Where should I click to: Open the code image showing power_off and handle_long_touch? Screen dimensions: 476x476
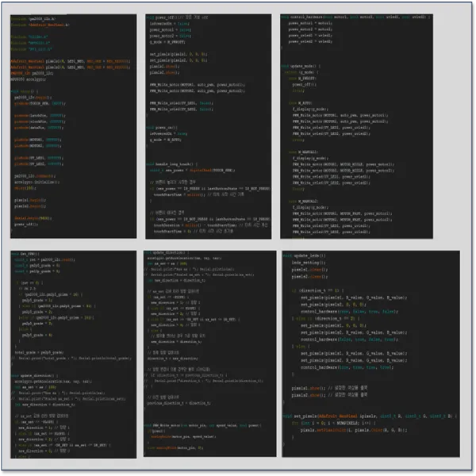pyautogui.click(x=208, y=126)
